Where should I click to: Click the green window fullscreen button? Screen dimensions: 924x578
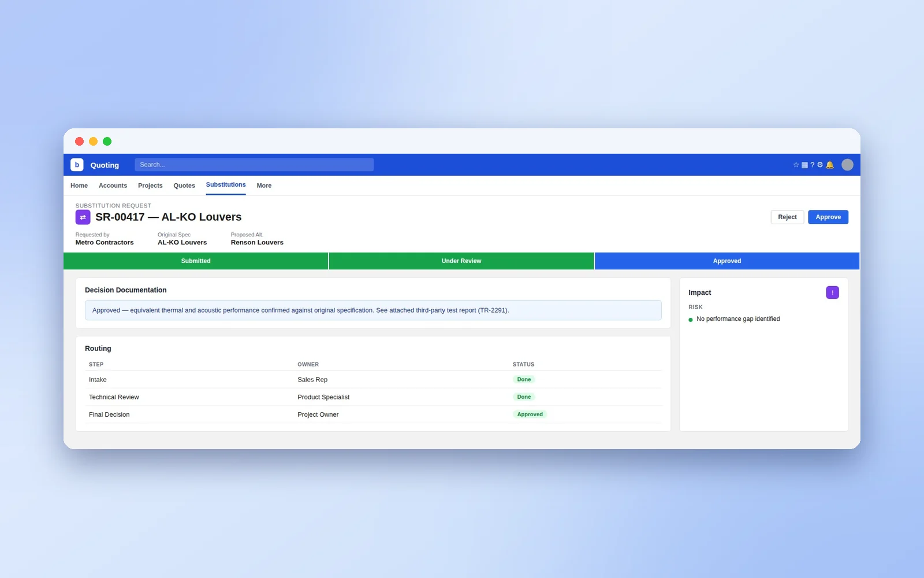tap(107, 142)
